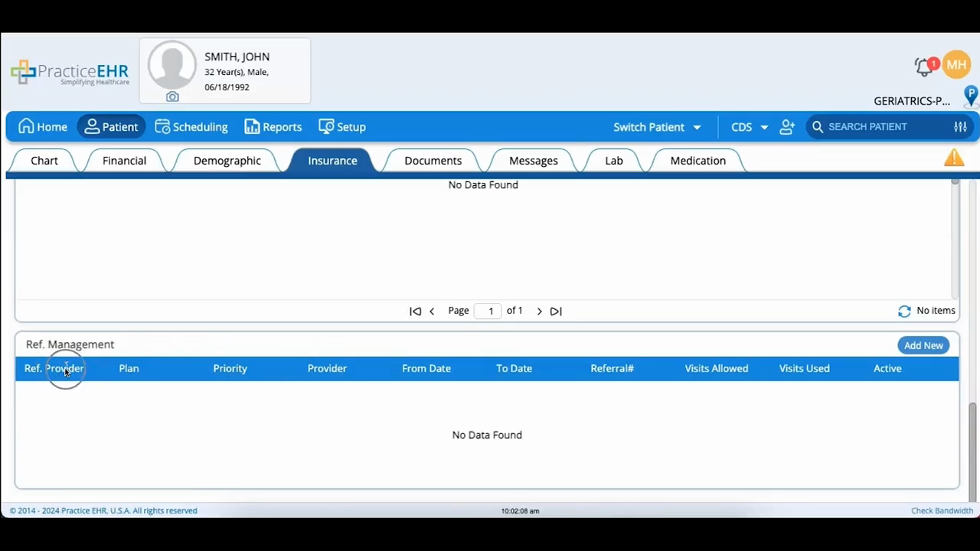Refresh the grid with reload icon
This screenshot has height=551, width=980.
(904, 311)
